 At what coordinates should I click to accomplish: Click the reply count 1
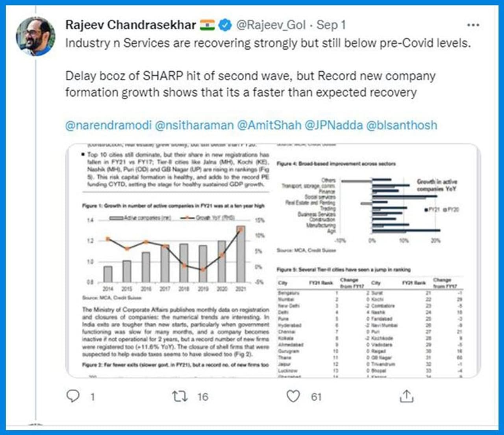coord(93,396)
